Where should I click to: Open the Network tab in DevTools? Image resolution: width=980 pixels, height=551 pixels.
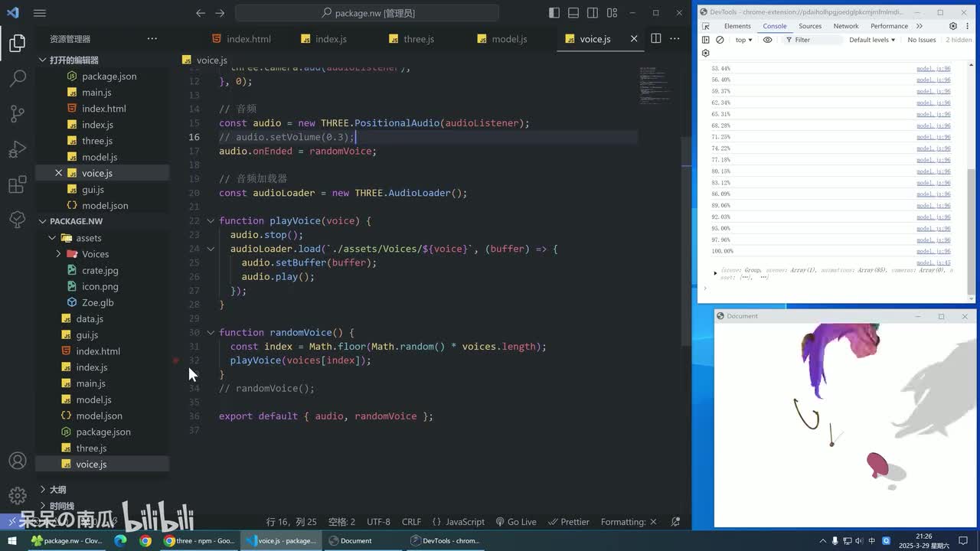click(x=845, y=26)
